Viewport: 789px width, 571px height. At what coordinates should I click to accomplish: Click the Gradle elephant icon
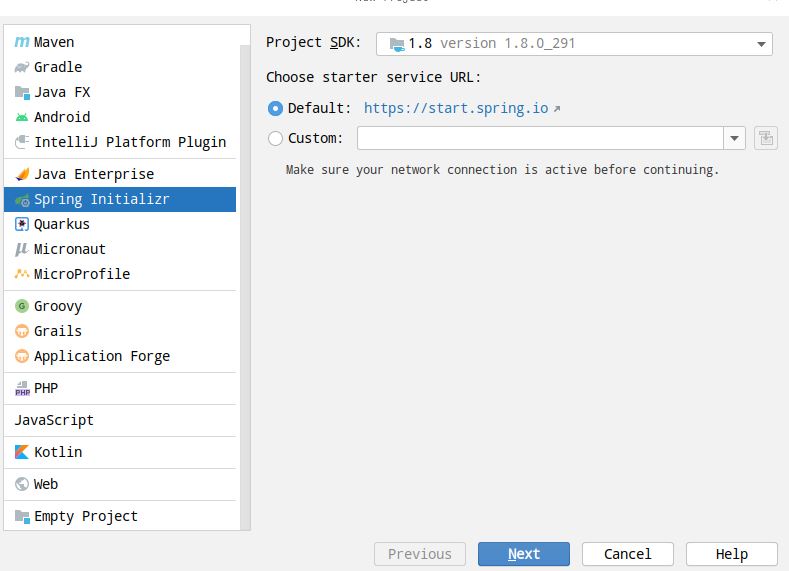(22, 67)
